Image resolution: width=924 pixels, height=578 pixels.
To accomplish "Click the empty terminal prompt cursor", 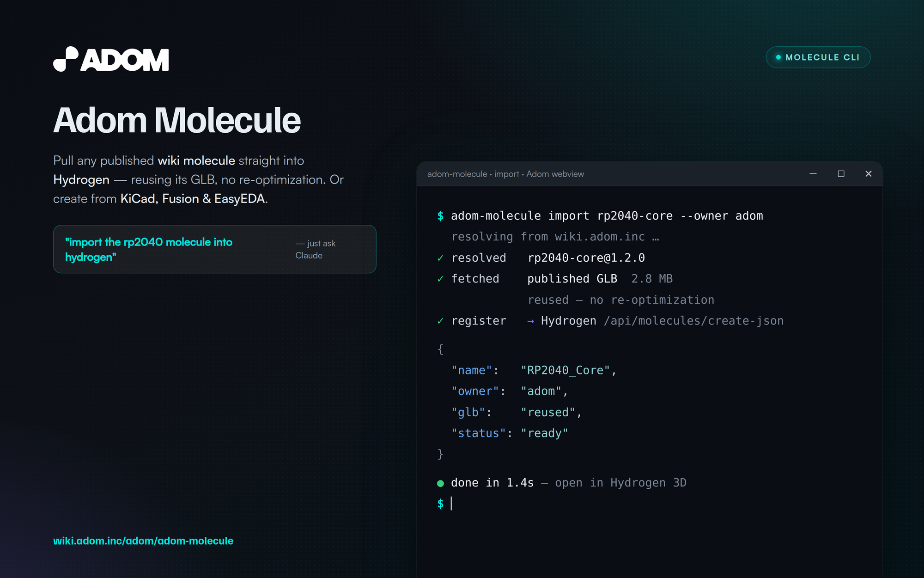I will click(x=451, y=503).
